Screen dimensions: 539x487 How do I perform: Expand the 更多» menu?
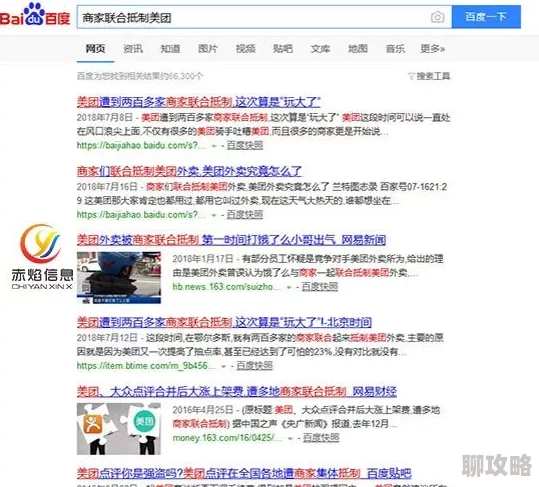(x=432, y=49)
